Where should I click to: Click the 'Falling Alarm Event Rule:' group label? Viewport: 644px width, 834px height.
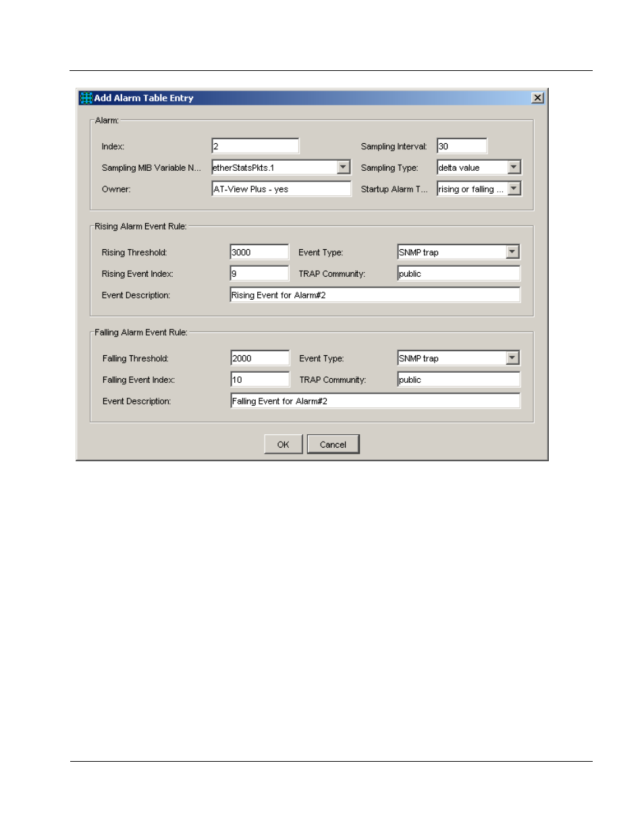tap(141, 332)
